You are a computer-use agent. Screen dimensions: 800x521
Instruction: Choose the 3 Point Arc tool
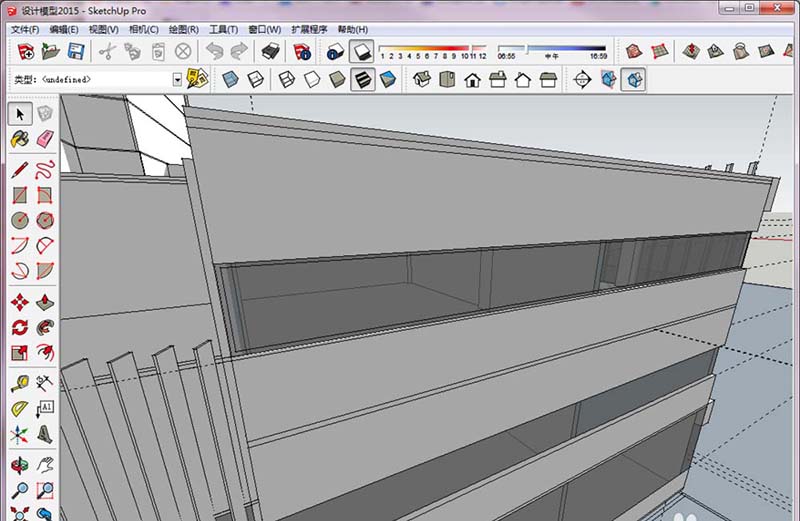20,270
